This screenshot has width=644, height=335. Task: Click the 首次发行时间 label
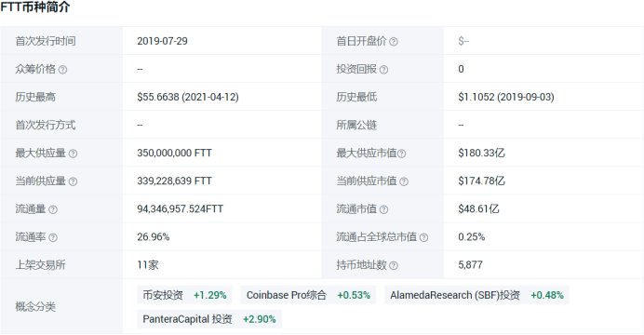[x=46, y=41]
